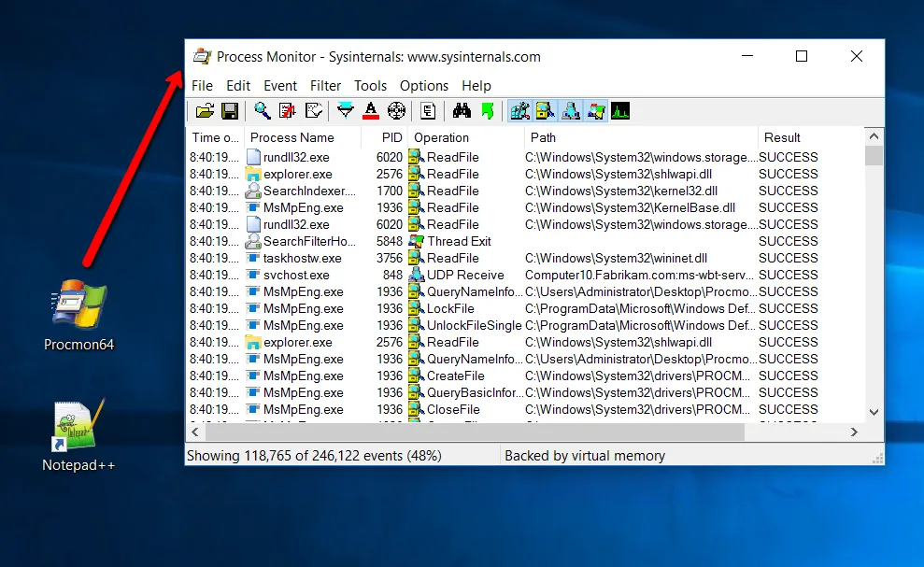Toggle Show Process and Thread Activity icon
The width and height of the screenshot is (924, 567).
[x=596, y=111]
